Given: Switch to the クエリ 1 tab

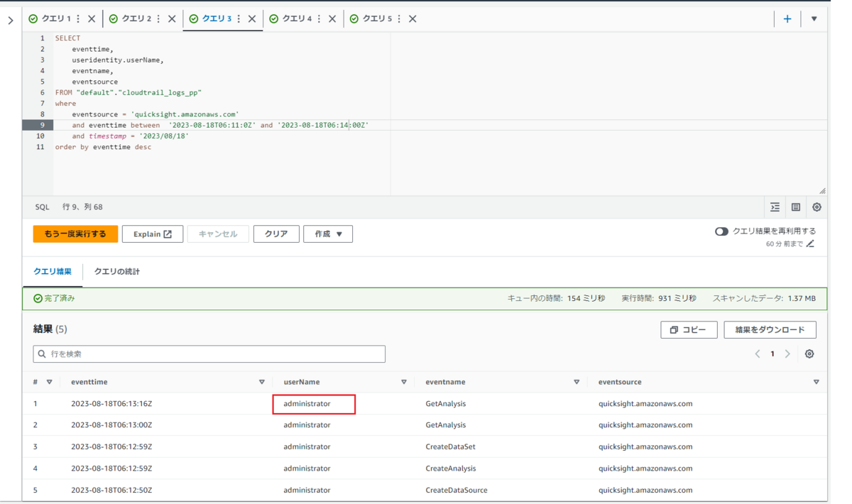Looking at the screenshot, I should pos(55,19).
